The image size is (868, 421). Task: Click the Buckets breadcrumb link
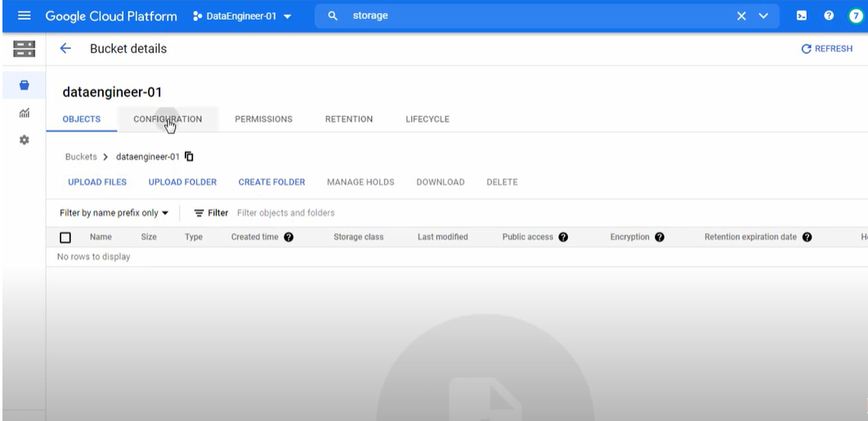pos(81,157)
